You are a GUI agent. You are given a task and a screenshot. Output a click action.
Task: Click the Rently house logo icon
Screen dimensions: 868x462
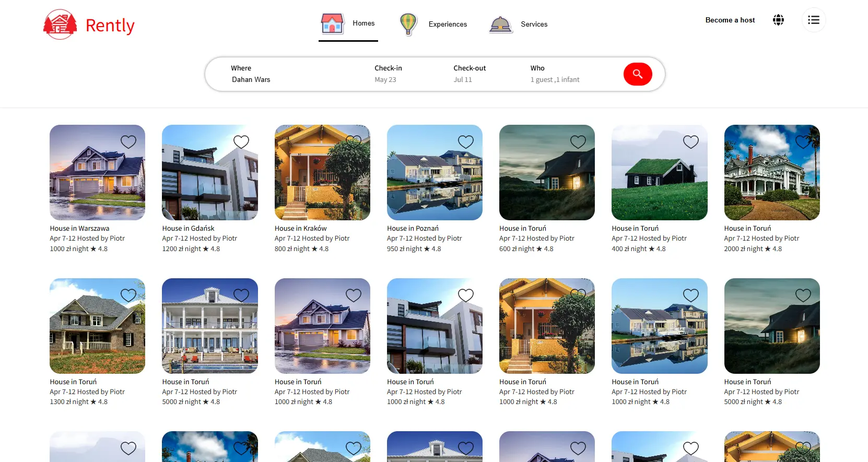60,25
